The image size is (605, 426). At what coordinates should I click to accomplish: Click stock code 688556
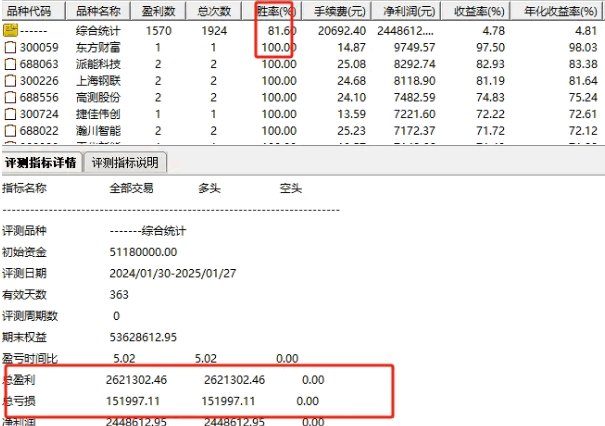pos(39,97)
